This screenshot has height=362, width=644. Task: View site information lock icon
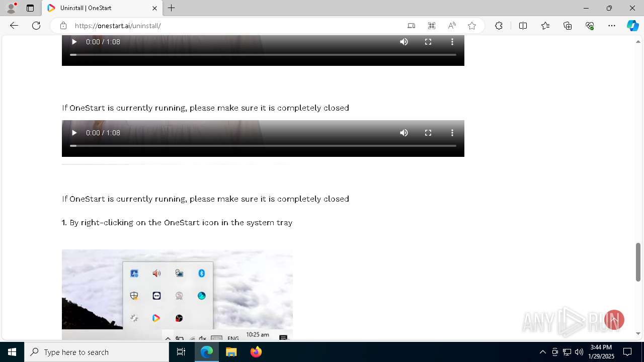tap(63, 26)
